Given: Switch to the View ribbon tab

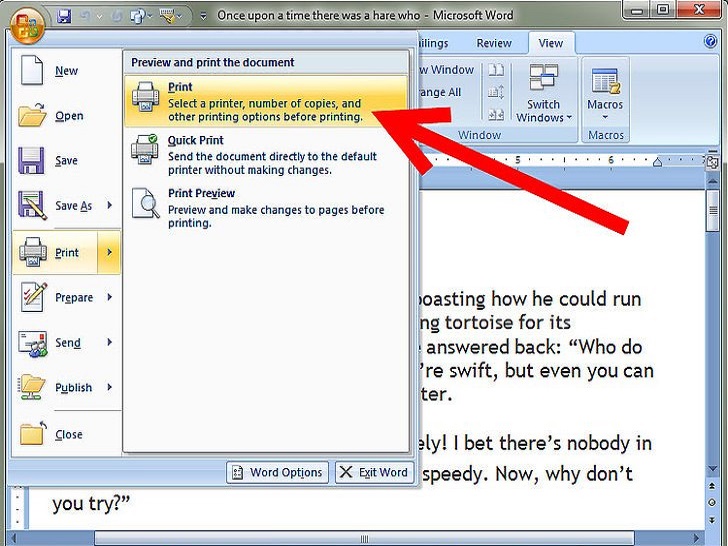Looking at the screenshot, I should [551, 43].
